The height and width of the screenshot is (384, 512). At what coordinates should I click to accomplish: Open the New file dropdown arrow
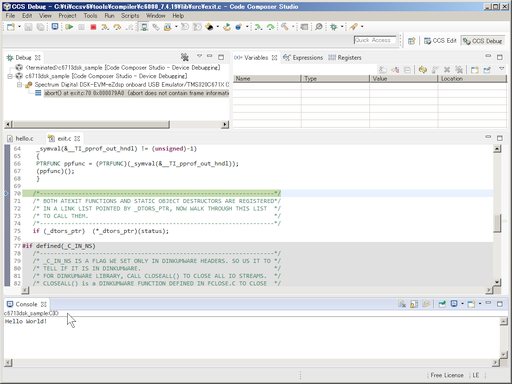19,27
